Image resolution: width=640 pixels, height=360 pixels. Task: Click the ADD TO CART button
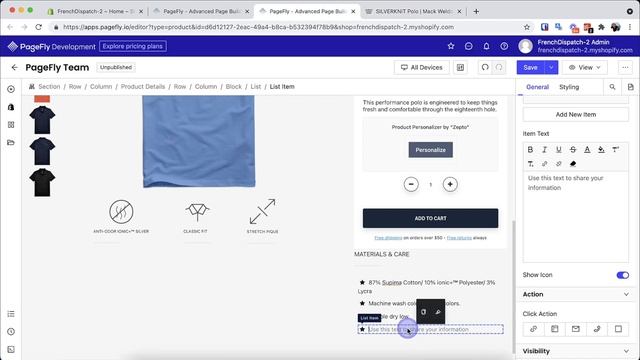[430, 218]
